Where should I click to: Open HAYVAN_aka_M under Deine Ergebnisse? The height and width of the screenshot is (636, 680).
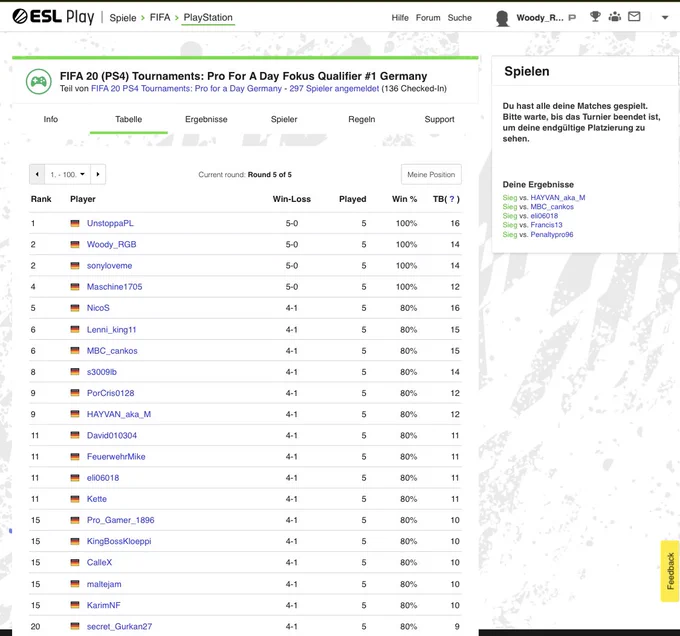point(558,198)
